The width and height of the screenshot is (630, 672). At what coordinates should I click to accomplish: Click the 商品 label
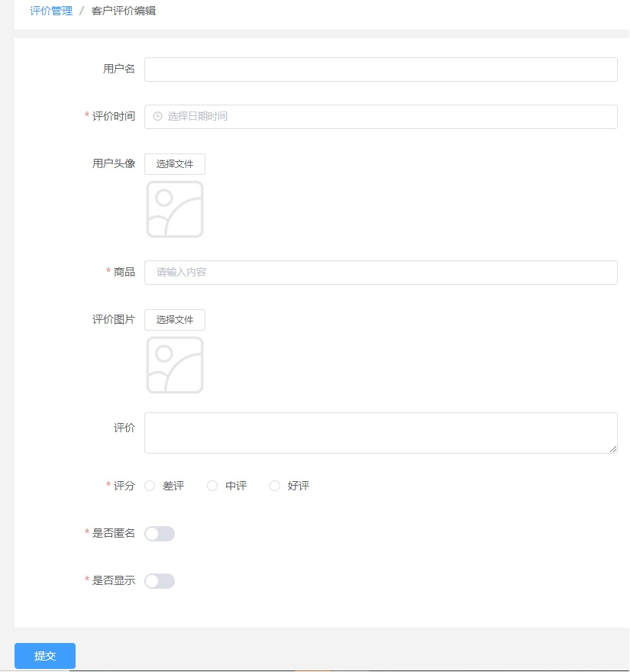coord(124,272)
